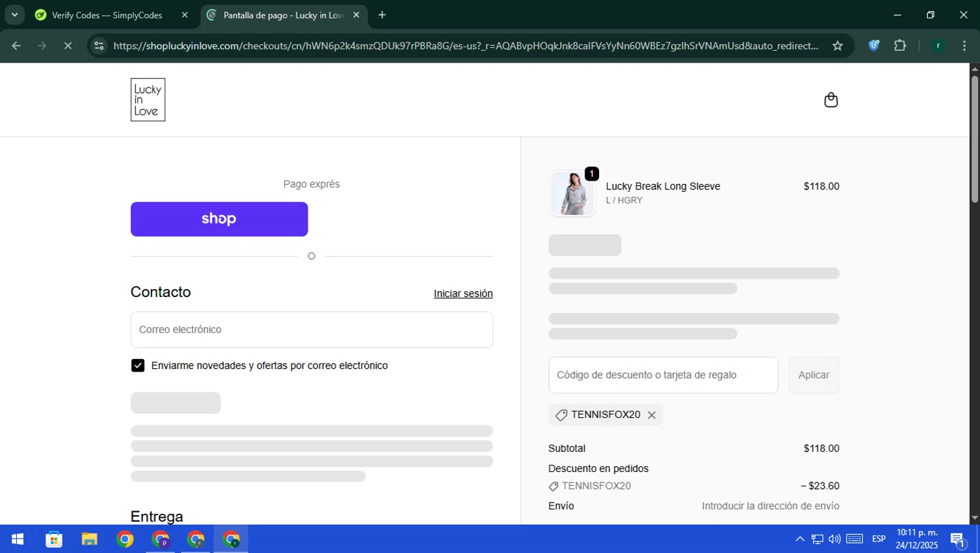Click the Lucky in Love logo

pyautogui.click(x=148, y=100)
